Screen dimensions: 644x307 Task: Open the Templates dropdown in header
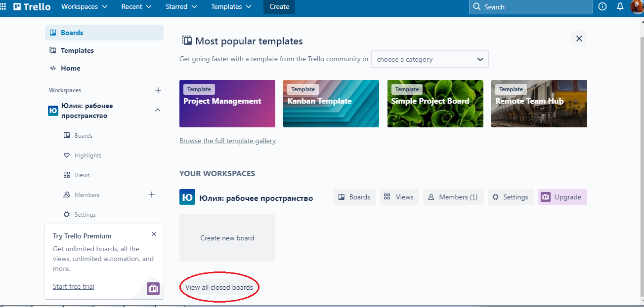231,7
